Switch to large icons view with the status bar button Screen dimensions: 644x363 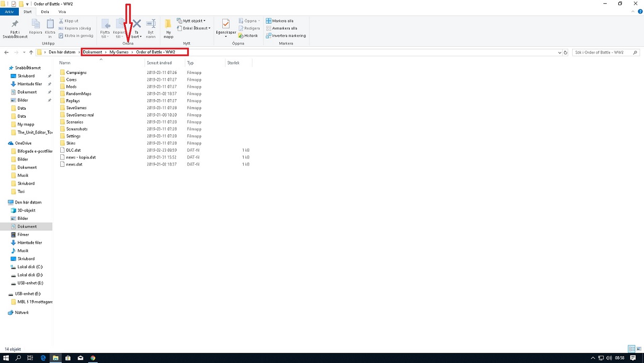coord(639,349)
